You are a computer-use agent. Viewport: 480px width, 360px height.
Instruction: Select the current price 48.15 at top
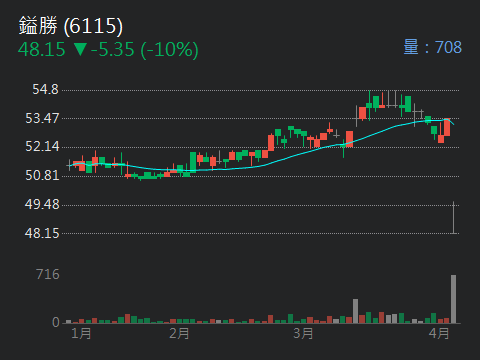pos(42,50)
